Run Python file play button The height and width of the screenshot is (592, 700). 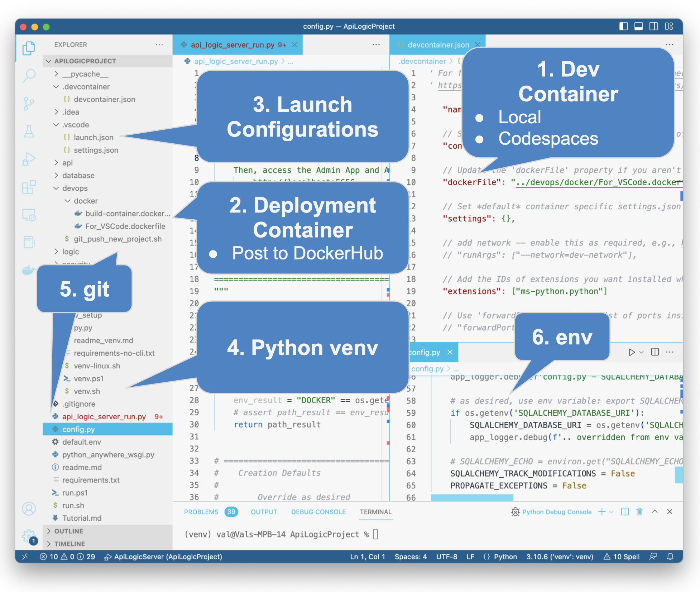click(632, 352)
